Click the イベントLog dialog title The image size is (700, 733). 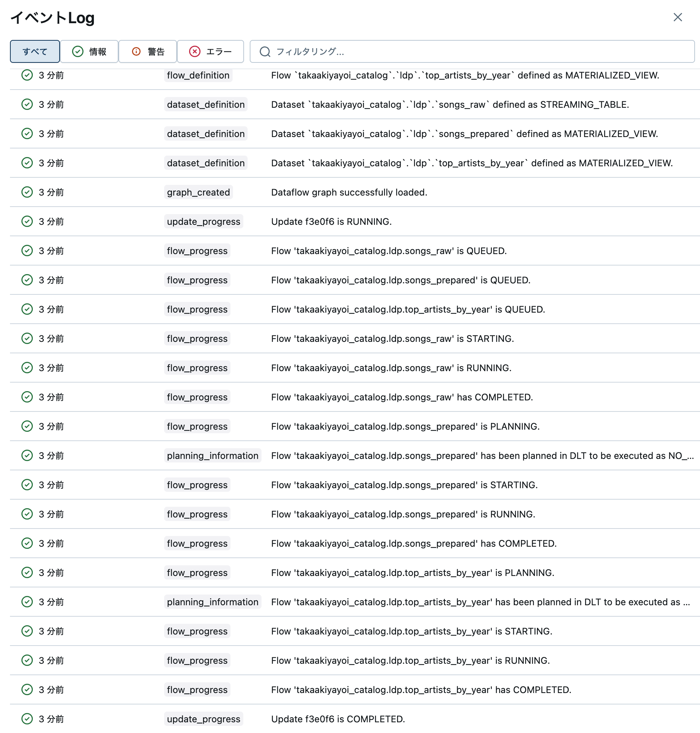[x=52, y=17]
